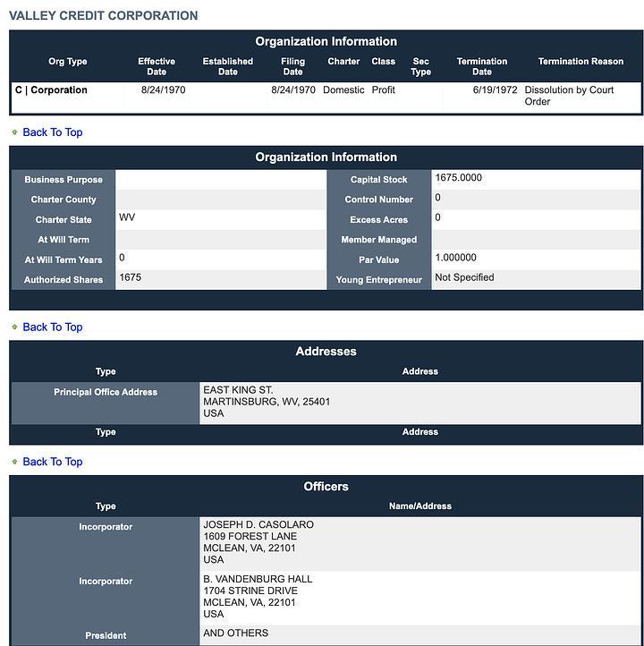
Task: Click the 'WV' charter state value
Action: [127, 217]
